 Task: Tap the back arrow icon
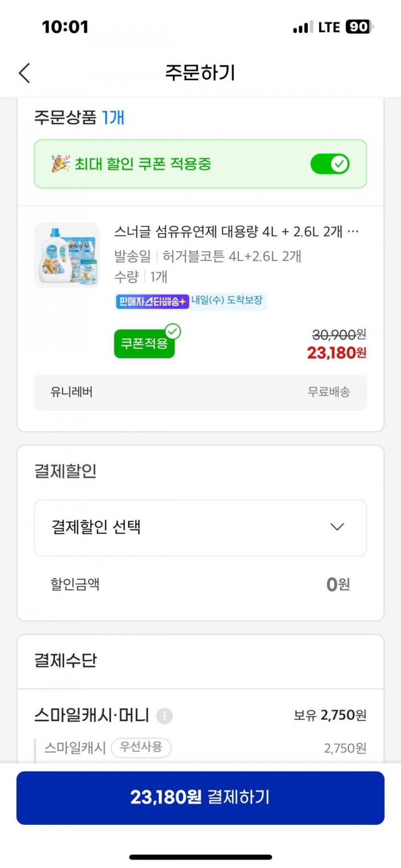24,73
